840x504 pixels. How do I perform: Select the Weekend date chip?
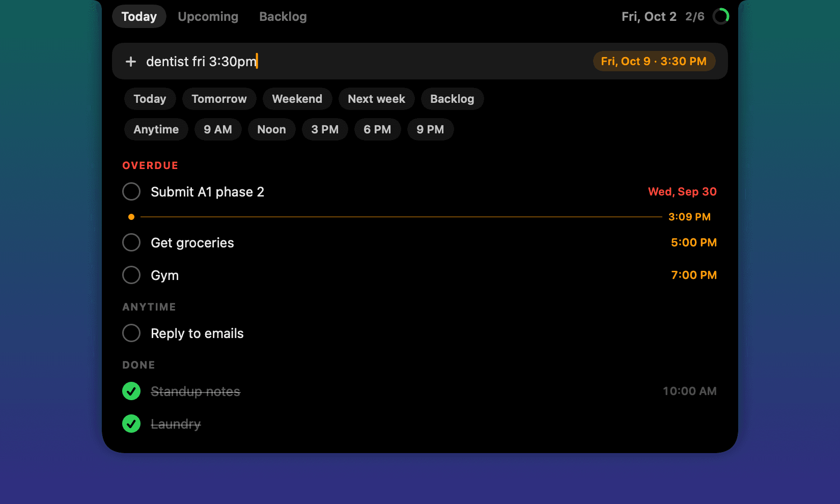(x=297, y=99)
